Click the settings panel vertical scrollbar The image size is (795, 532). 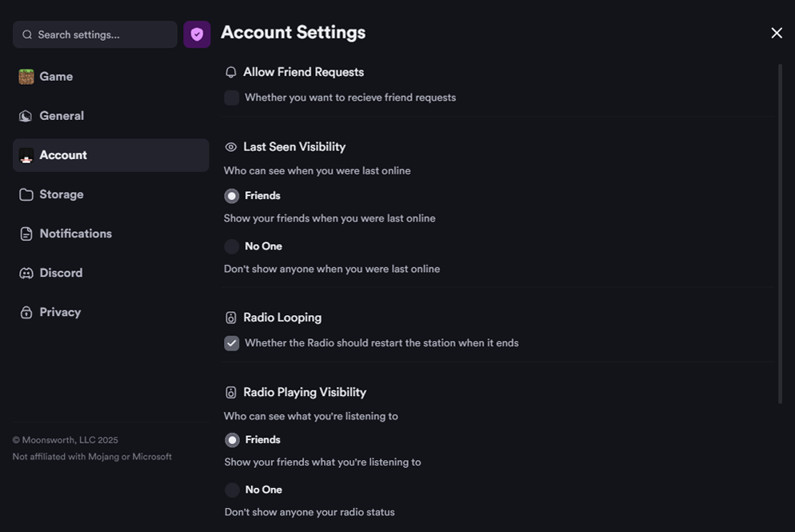[780, 234]
